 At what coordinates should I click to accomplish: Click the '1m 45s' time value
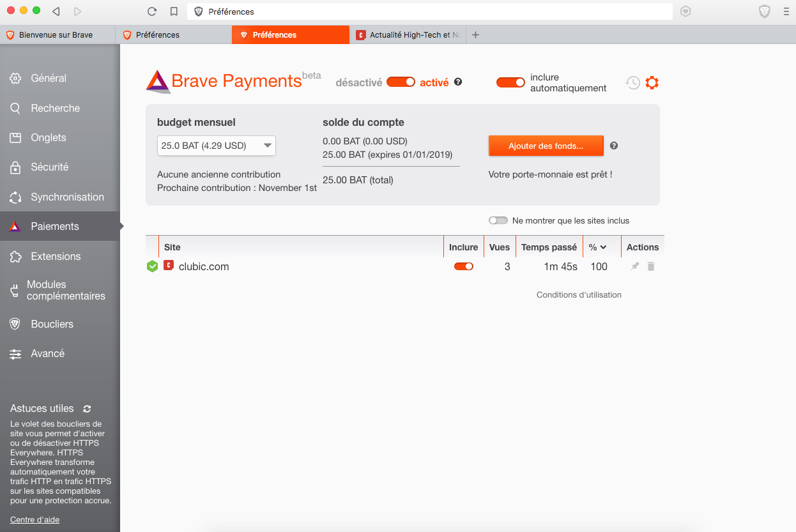(x=560, y=267)
